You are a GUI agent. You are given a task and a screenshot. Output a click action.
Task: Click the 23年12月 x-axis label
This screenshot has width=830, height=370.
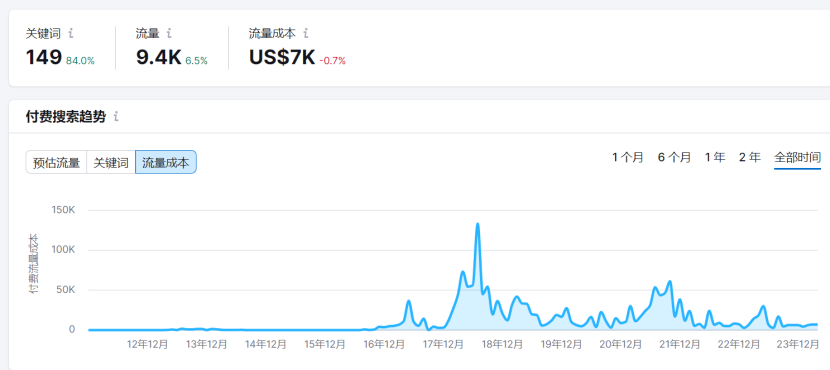coord(797,345)
